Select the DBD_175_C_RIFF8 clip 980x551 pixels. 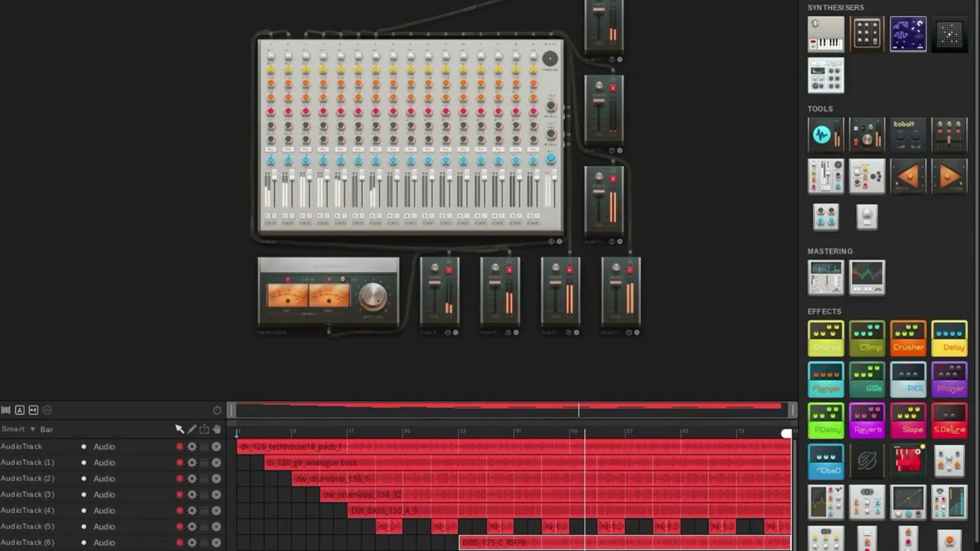coord(625,543)
